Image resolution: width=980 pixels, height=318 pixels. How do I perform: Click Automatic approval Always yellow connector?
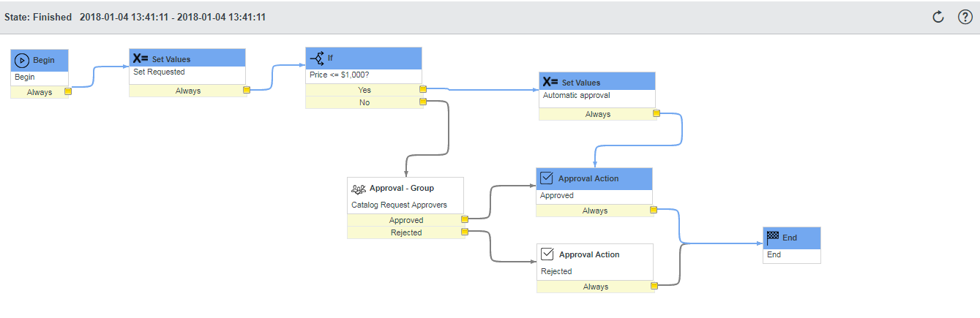point(656,114)
